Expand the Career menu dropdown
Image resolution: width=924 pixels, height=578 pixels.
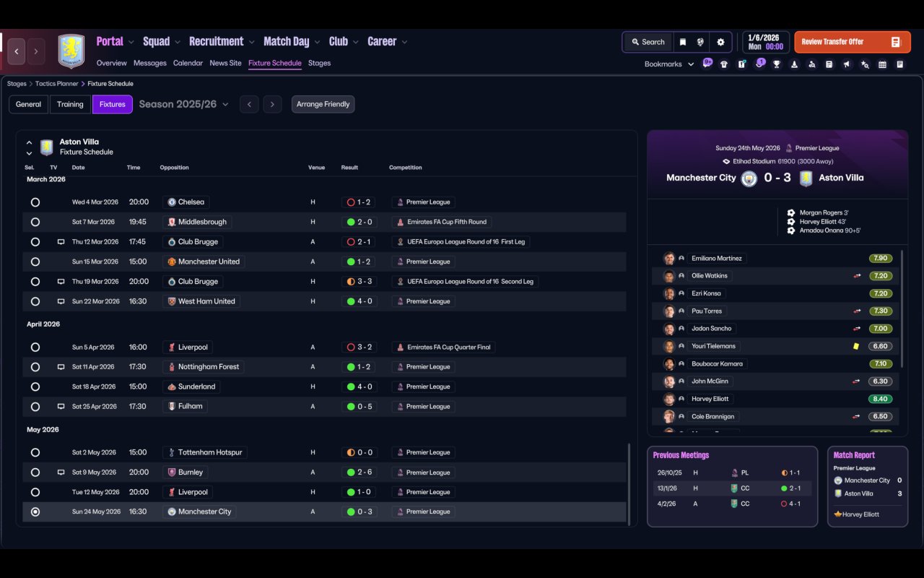click(404, 42)
